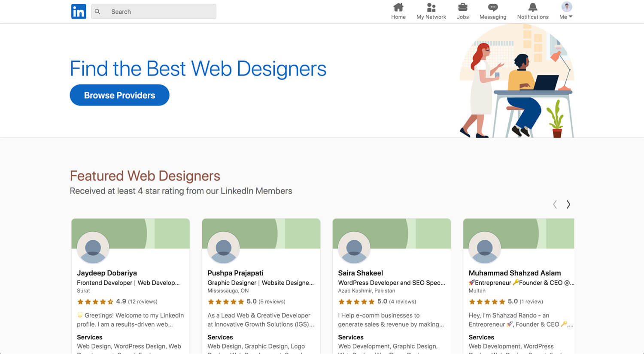
Task: Open Jaydeep Dobariya profile name link
Action: pos(107,273)
